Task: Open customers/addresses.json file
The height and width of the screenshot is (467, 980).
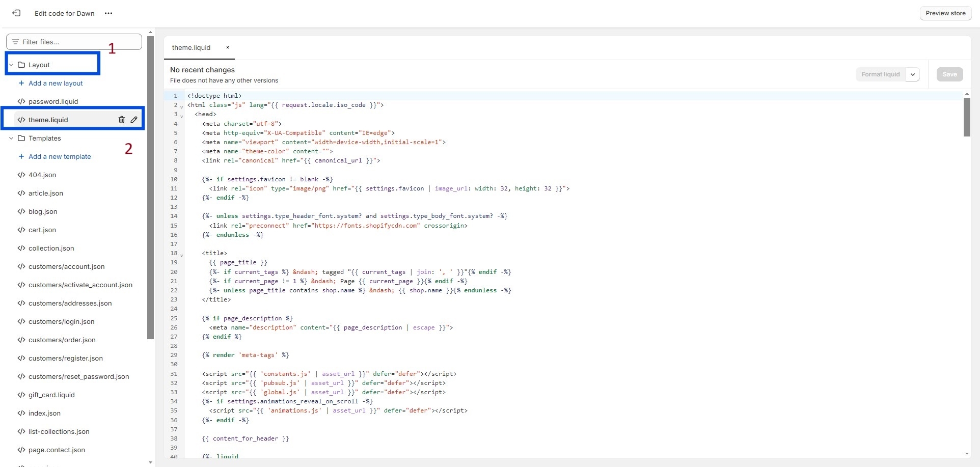Action: [x=70, y=303]
